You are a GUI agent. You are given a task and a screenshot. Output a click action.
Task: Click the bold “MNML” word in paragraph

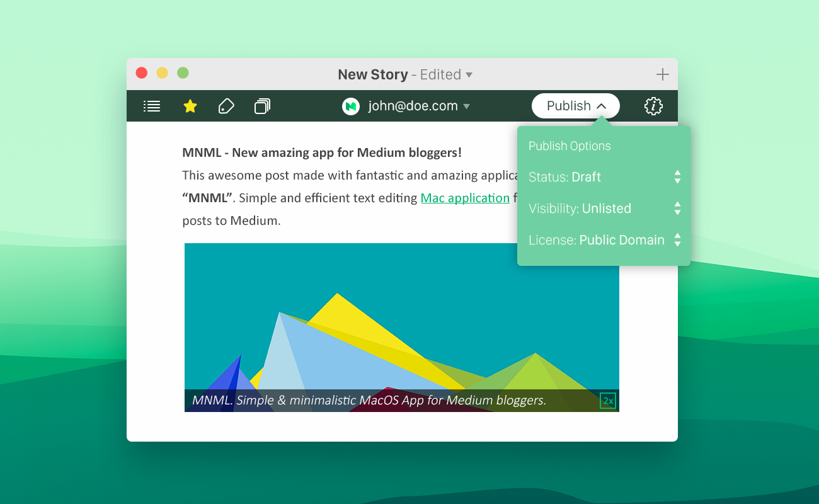point(208,198)
